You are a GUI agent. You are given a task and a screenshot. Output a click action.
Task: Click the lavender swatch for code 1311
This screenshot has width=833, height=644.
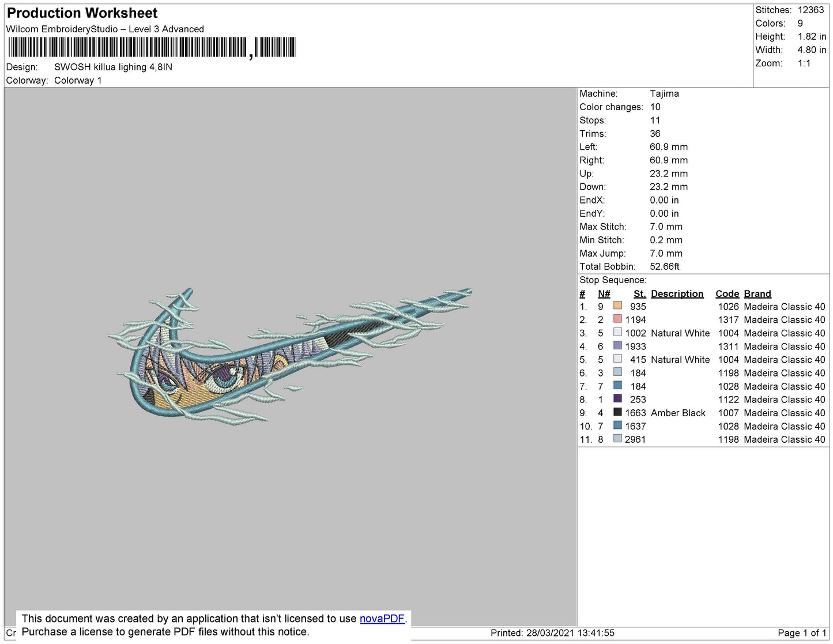(617, 345)
